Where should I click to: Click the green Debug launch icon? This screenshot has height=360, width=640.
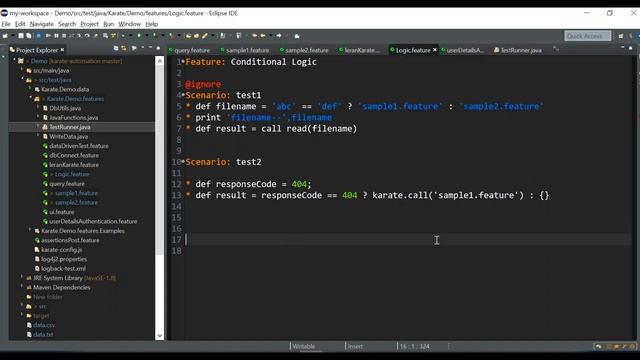[123, 36]
